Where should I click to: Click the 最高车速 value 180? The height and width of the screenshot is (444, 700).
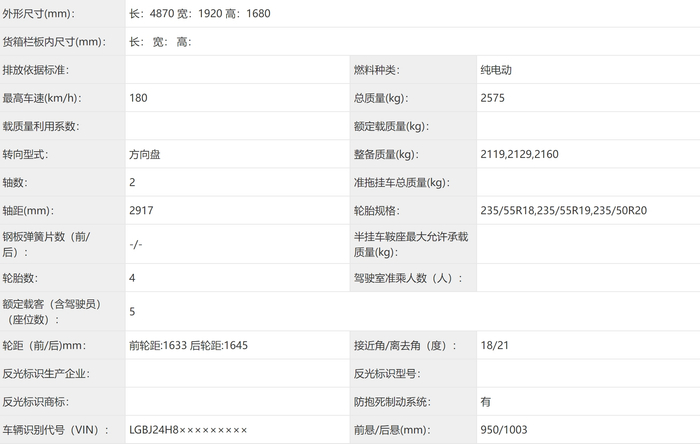tap(138, 98)
